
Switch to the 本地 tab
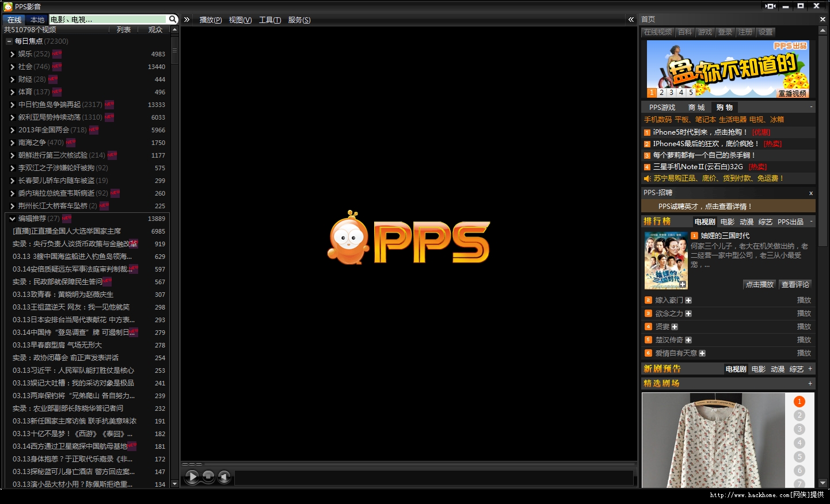[37, 20]
